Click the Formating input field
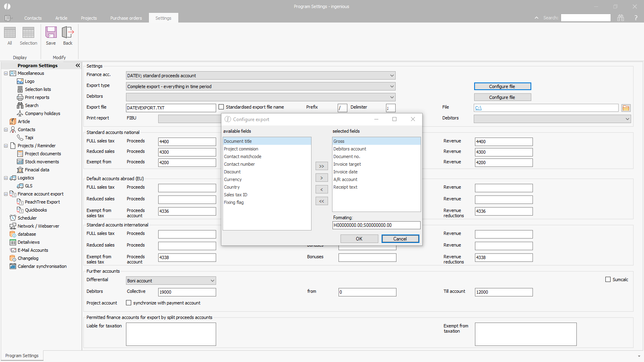This screenshot has height=362, width=644. 376,225
